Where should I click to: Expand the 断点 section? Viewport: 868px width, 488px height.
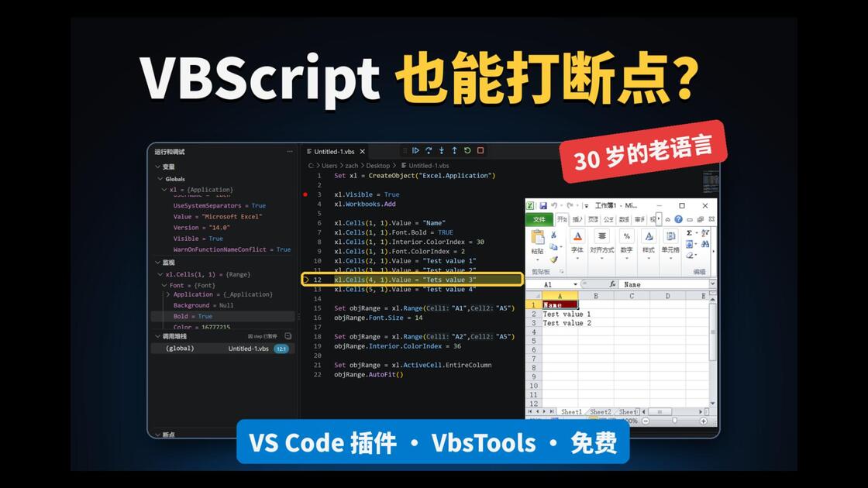tap(158, 435)
